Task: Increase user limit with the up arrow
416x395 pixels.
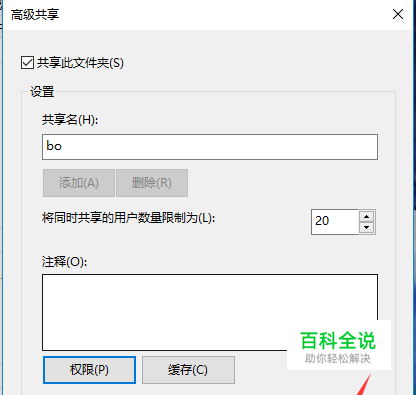Action: tap(367, 217)
